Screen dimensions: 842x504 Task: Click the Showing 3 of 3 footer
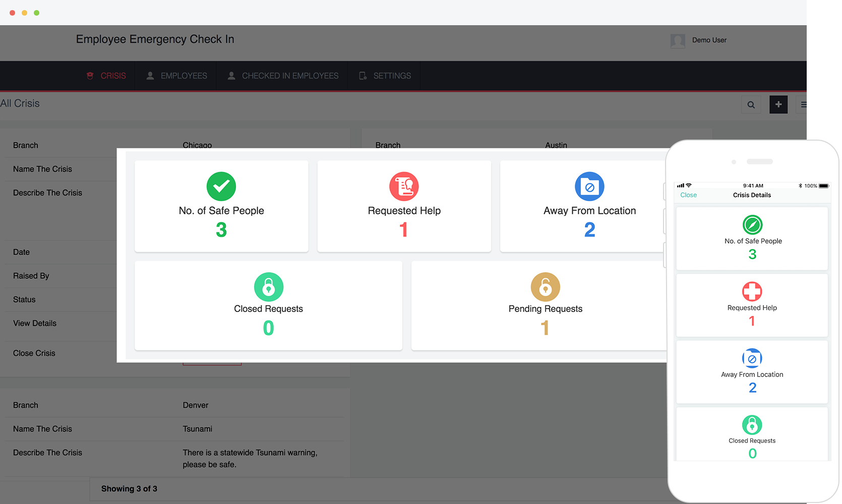[x=129, y=489]
